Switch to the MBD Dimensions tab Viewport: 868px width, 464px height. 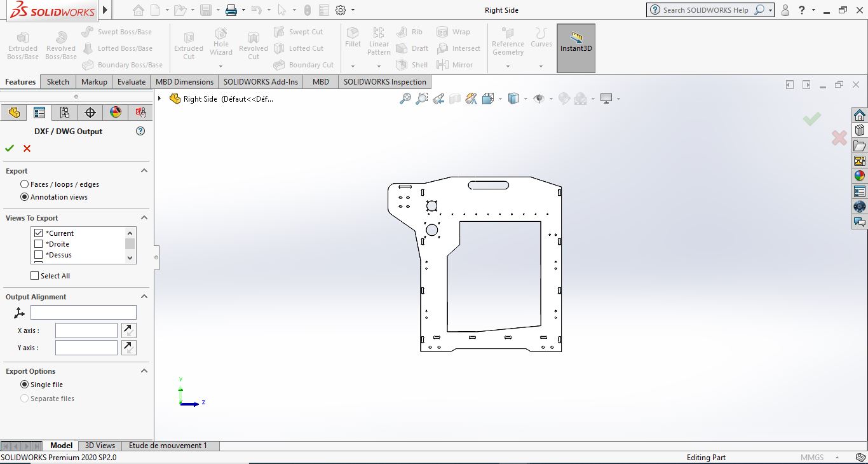[x=184, y=82]
